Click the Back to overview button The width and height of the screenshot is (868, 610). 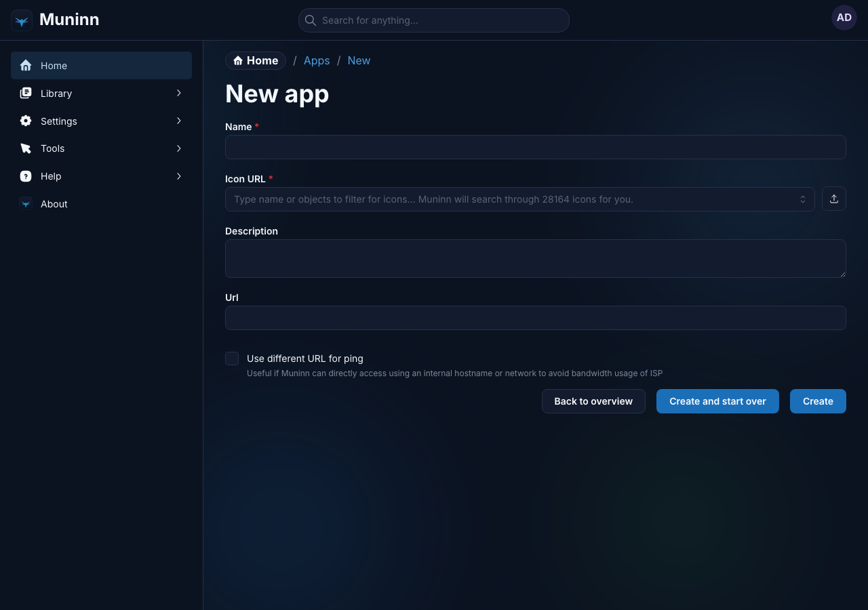tap(593, 401)
